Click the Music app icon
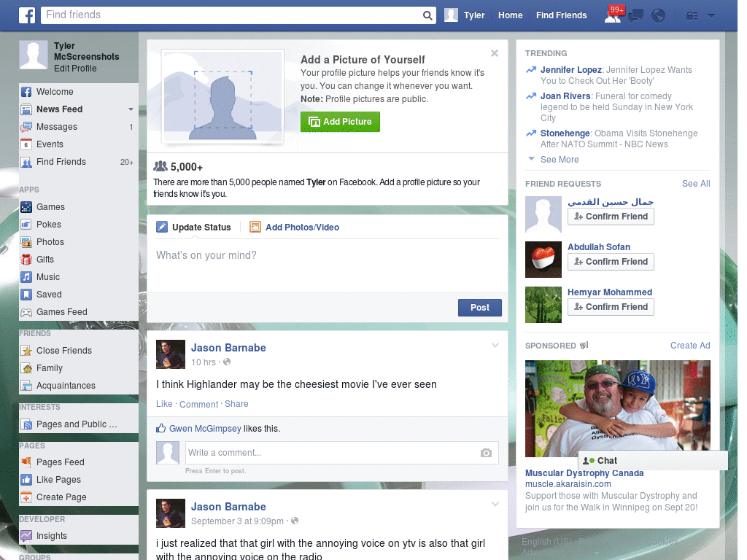The width and height of the screenshot is (747, 560). coord(26,277)
